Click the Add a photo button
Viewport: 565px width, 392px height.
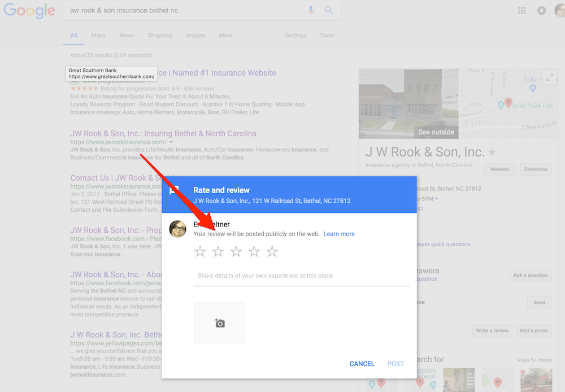click(534, 330)
